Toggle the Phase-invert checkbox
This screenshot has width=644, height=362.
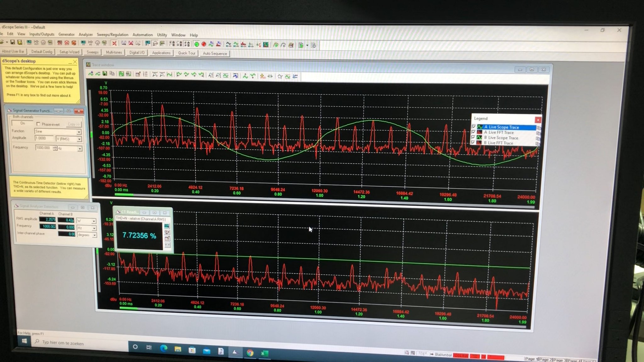[x=38, y=124]
